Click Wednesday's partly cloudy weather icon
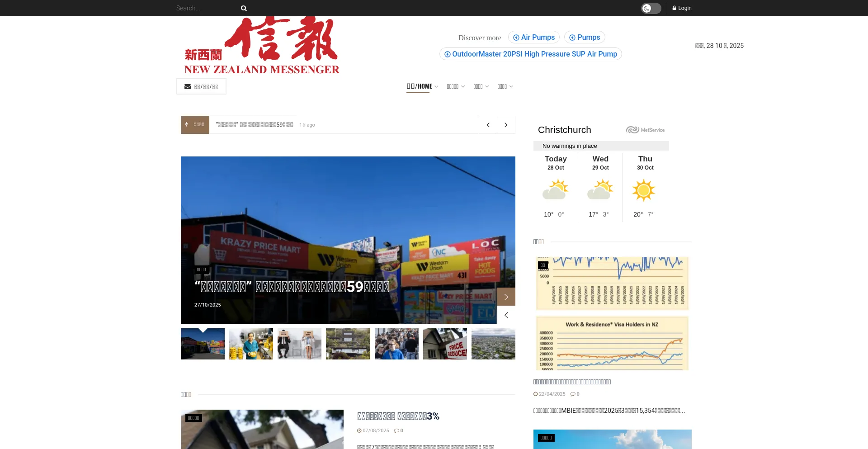This screenshot has width=868, height=449. point(600,190)
